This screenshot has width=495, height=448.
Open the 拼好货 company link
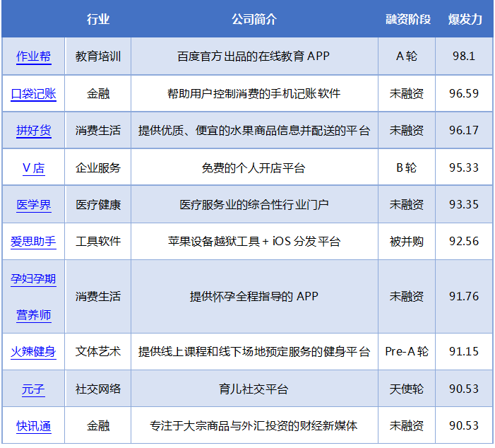33,131
